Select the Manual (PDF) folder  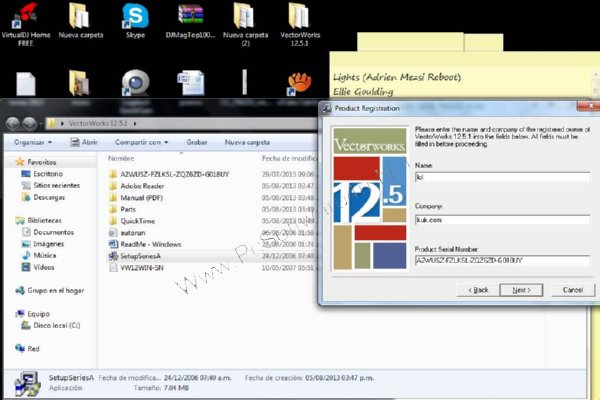(x=135, y=198)
